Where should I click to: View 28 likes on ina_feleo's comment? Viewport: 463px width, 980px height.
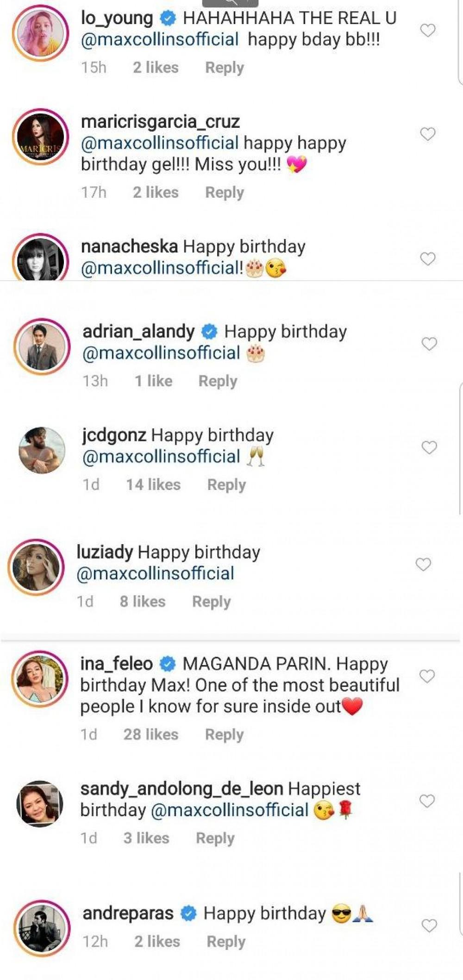[150, 735]
